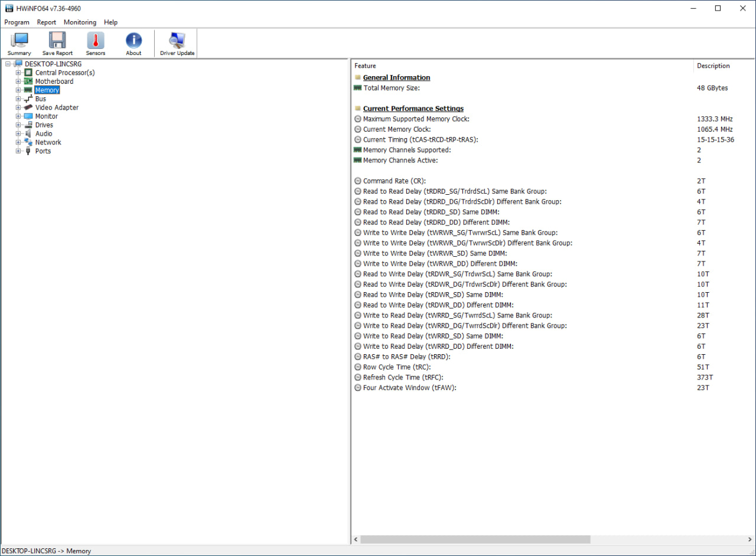Click the Network icon in the tree
The width and height of the screenshot is (756, 556).
pos(29,142)
